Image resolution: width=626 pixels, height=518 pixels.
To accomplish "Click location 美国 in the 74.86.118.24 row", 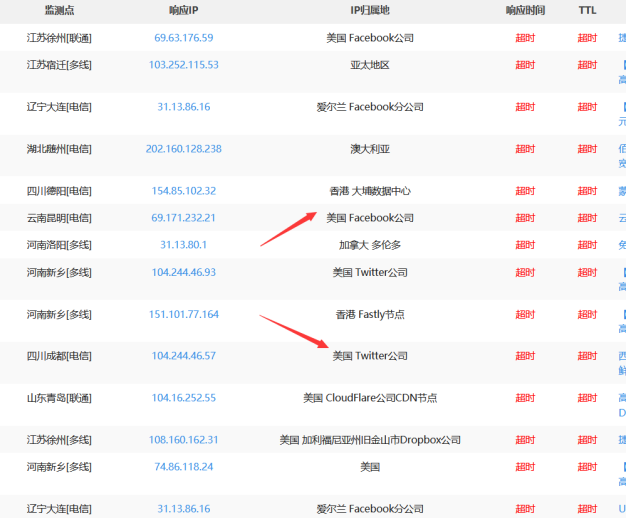I will click(x=370, y=467).
